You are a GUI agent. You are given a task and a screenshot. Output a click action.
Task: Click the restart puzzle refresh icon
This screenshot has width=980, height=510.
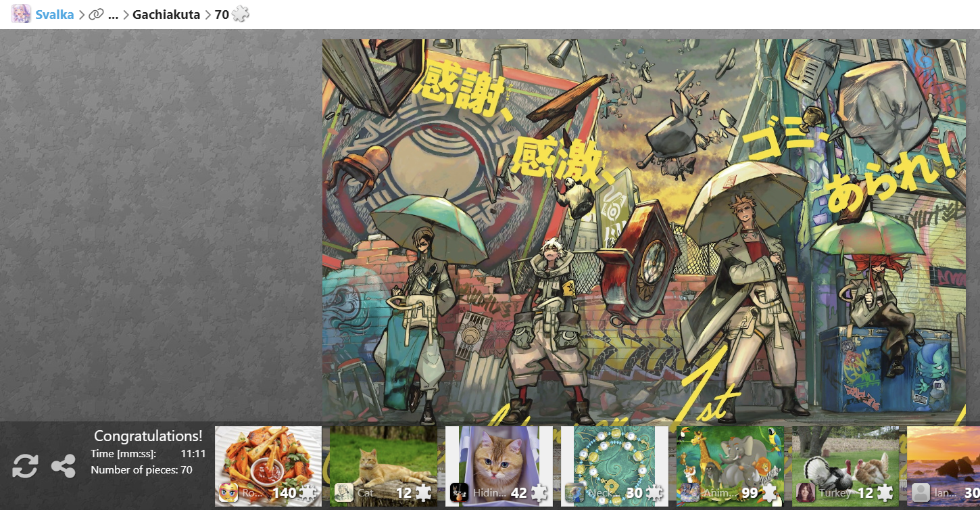25,467
